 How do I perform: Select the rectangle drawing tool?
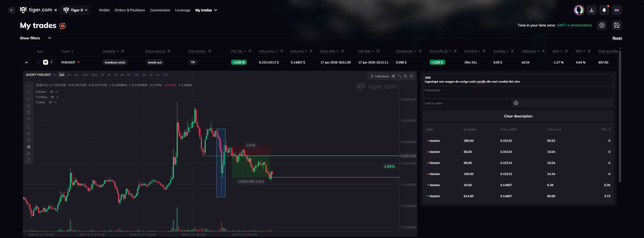[x=29, y=99]
